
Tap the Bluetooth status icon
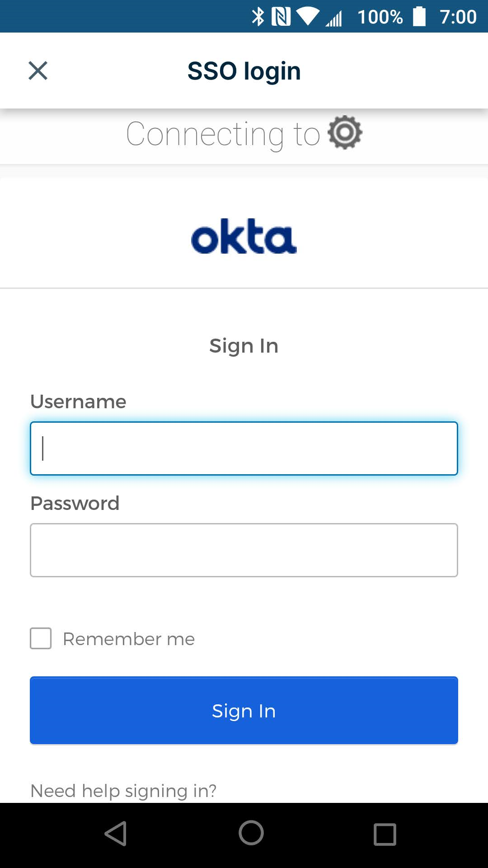tap(259, 16)
